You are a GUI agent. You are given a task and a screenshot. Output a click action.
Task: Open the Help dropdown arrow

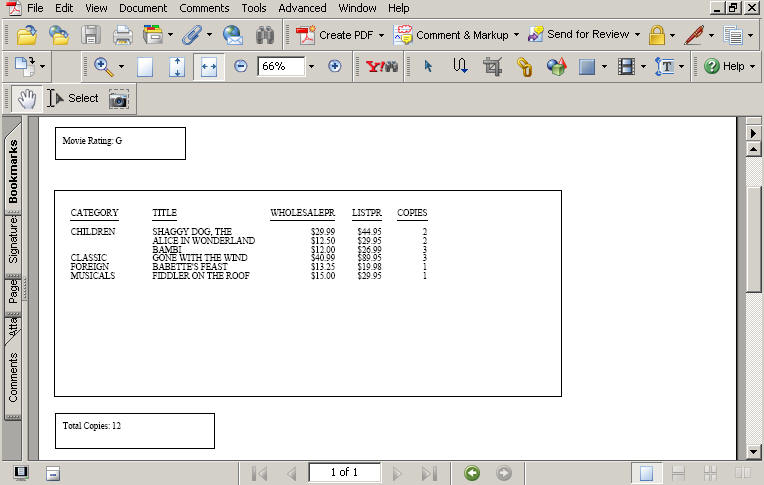pos(752,66)
